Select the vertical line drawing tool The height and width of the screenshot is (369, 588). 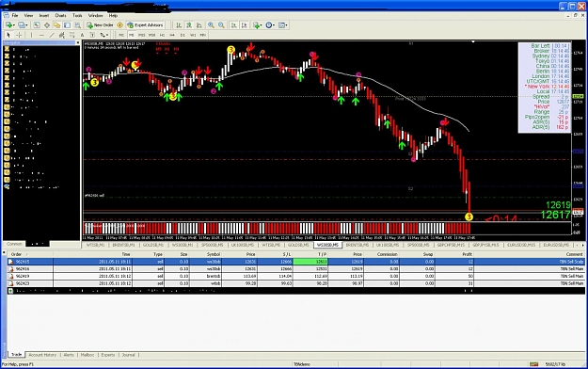coord(31,35)
